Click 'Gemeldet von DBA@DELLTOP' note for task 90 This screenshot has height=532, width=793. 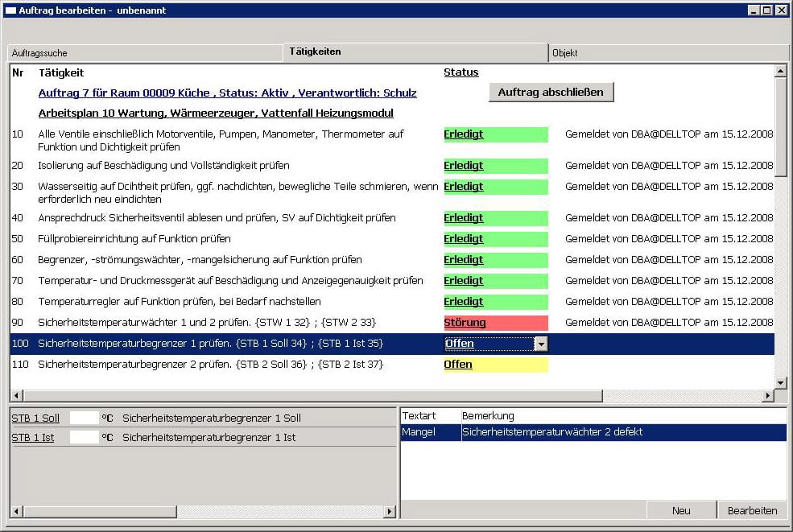pyautogui.click(x=669, y=323)
